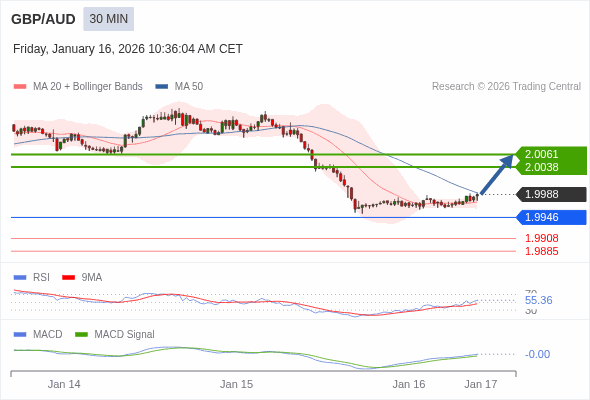Click the MACD value -0.00
590x400 pixels.
click(x=537, y=354)
